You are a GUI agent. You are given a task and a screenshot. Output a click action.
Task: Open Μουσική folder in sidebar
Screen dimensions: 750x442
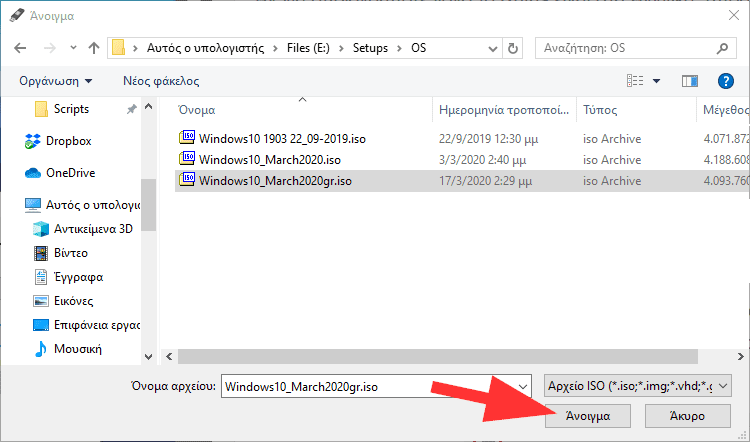tap(67, 349)
